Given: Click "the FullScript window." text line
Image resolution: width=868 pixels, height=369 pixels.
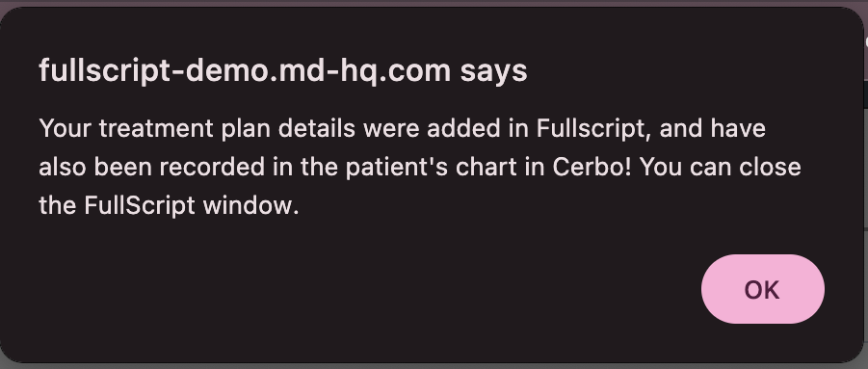Looking at the screenshot, I should tap(169, 206).
